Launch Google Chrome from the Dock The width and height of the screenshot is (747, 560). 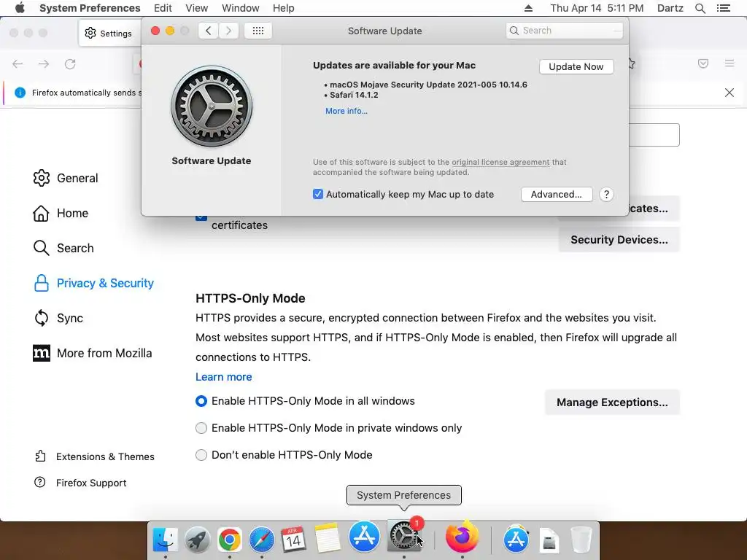click(230, 539)
